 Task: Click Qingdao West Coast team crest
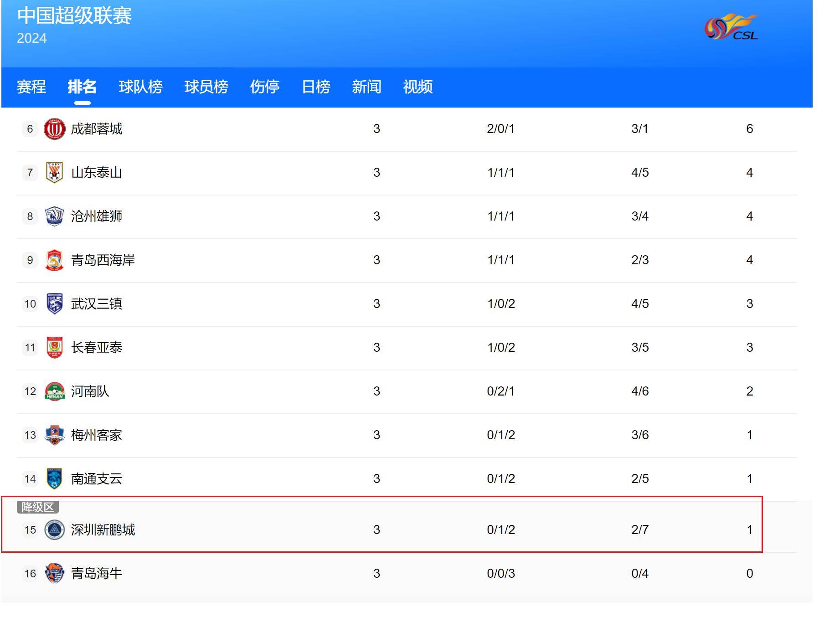[x=54, y=260]
